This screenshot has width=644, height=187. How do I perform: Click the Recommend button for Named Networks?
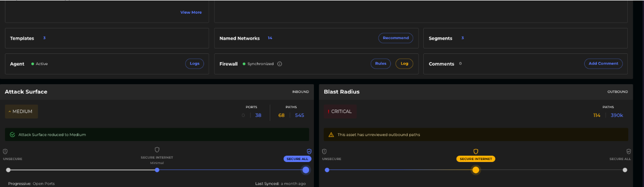[x=395, y=38]
